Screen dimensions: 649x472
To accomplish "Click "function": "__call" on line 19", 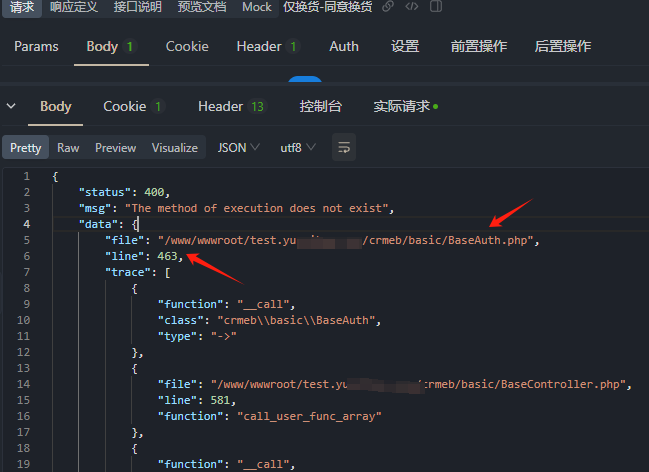I will pyautogui.click(x=226, y=464).
